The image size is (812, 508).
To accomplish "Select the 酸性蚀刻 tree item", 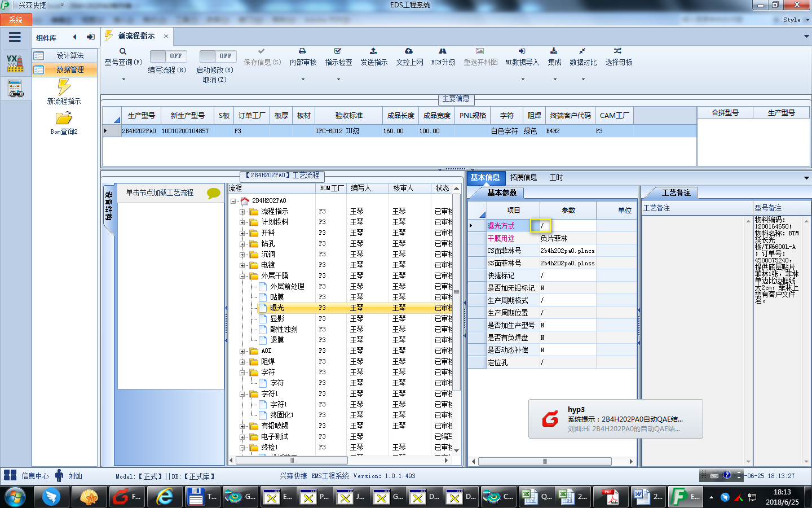I will click(284, 329).
